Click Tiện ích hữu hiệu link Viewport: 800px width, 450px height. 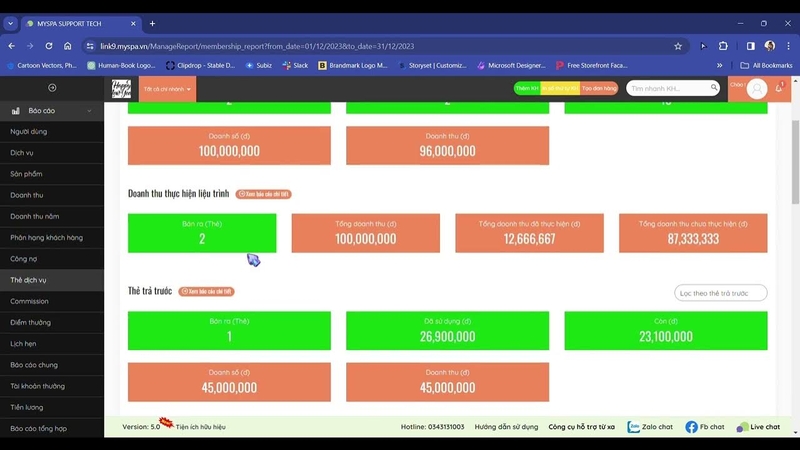pos(200,427)
